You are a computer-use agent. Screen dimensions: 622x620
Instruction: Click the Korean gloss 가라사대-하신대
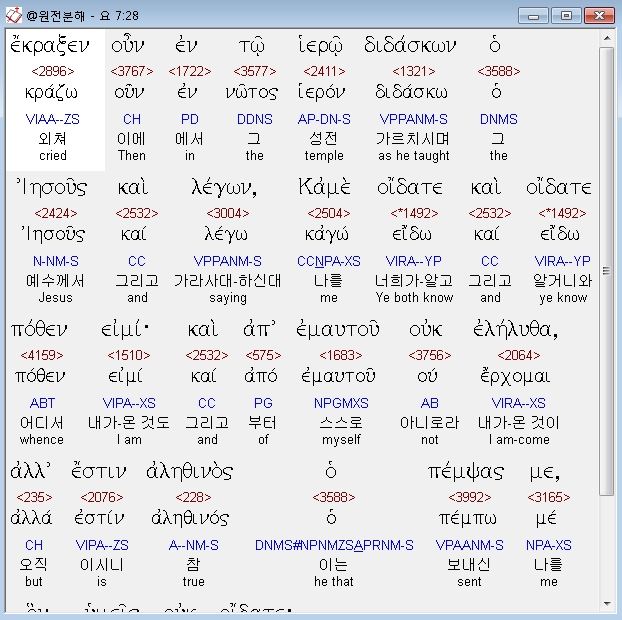tap(228, 280)
